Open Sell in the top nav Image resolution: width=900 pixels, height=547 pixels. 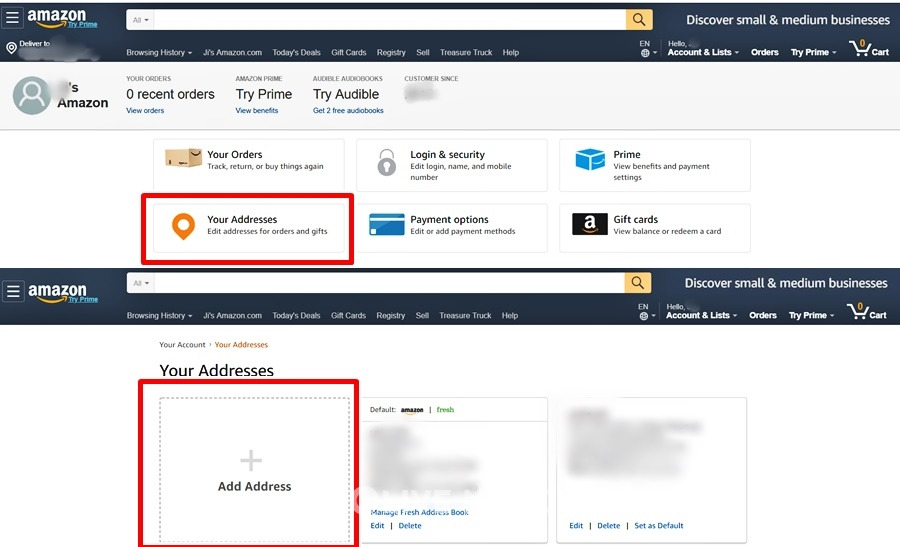coord(423,52)
